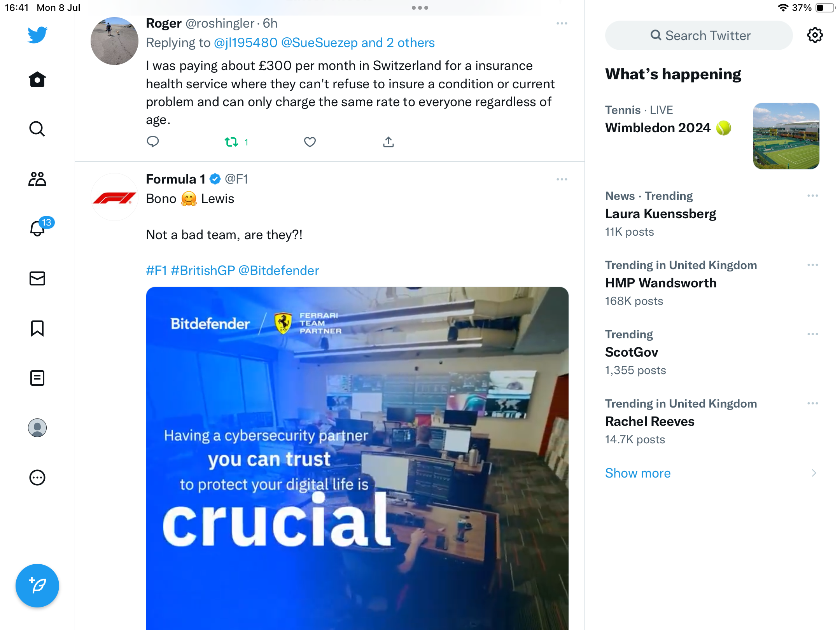
Task: Open the Messages envelope icon
Action: 37,278
